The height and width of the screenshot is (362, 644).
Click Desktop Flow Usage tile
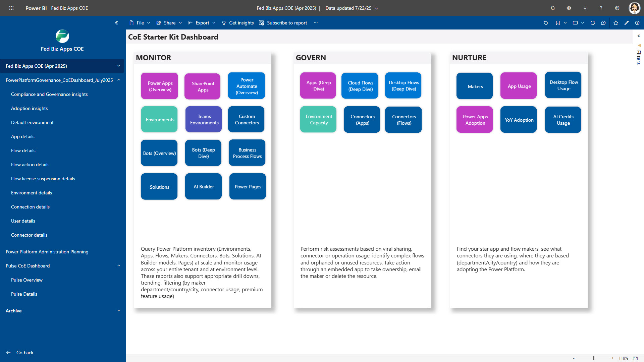coord(563,85)
